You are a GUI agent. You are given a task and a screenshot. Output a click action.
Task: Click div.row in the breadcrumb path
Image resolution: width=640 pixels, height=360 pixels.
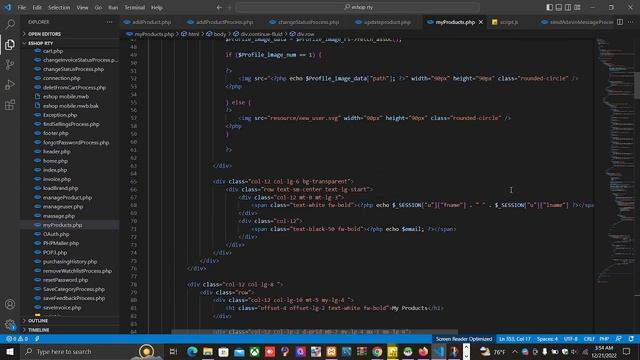pos(305,34)
